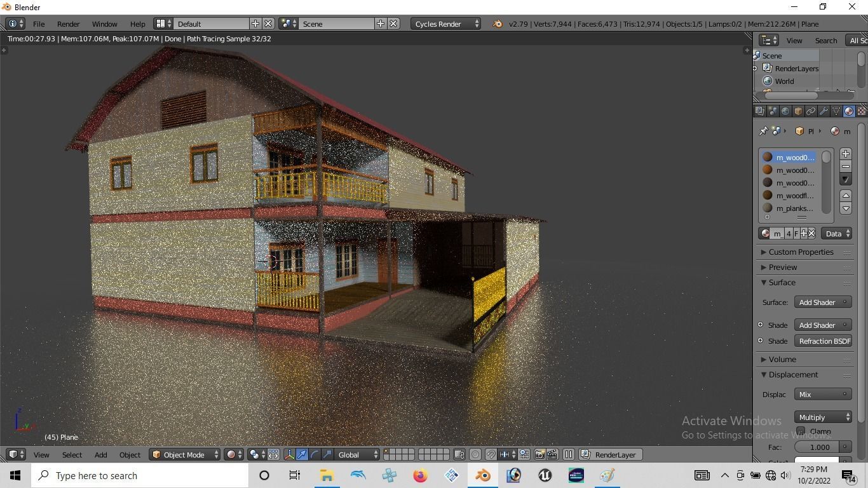This screenshot has height=488, width=868.
Task: Click Default screen layout name field
Action: click(x=211, y=24)
